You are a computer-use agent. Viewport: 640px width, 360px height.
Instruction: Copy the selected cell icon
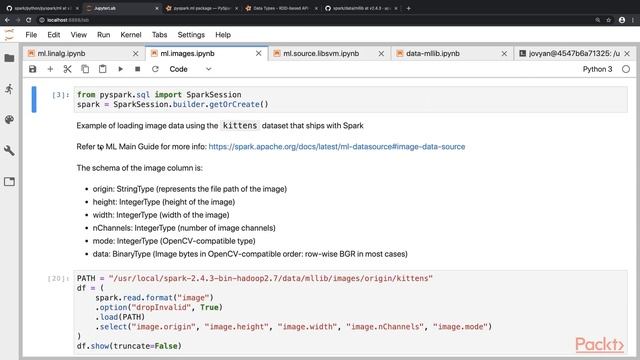coord(85,69)
